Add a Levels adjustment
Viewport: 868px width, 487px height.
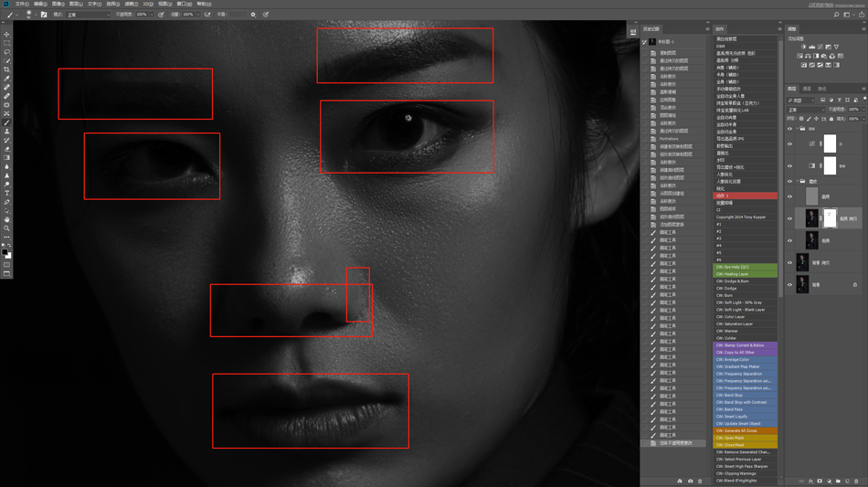(x=811, y=47)
